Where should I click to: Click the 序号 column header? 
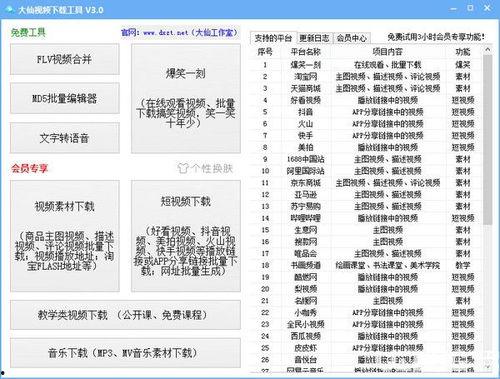tap(265, 52)
